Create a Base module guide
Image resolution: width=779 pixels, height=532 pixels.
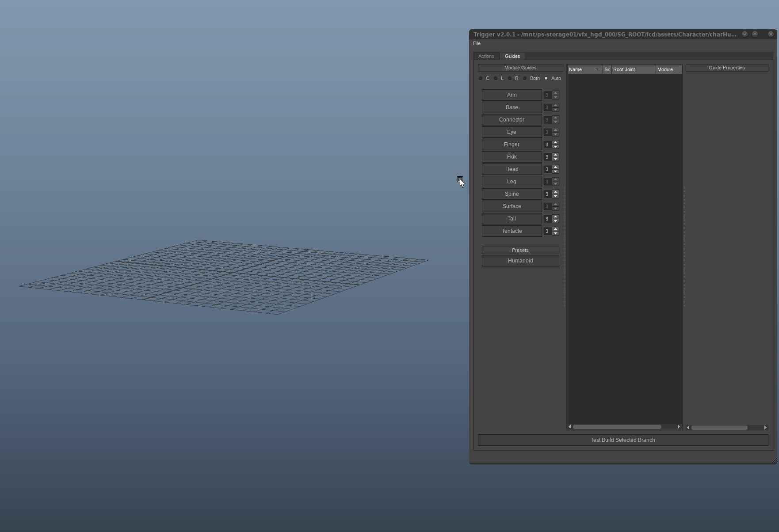point(512,107)
